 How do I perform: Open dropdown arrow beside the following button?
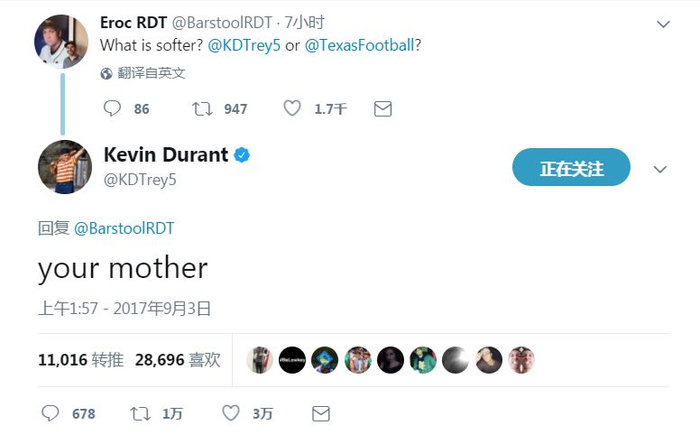tap(660, 169)
